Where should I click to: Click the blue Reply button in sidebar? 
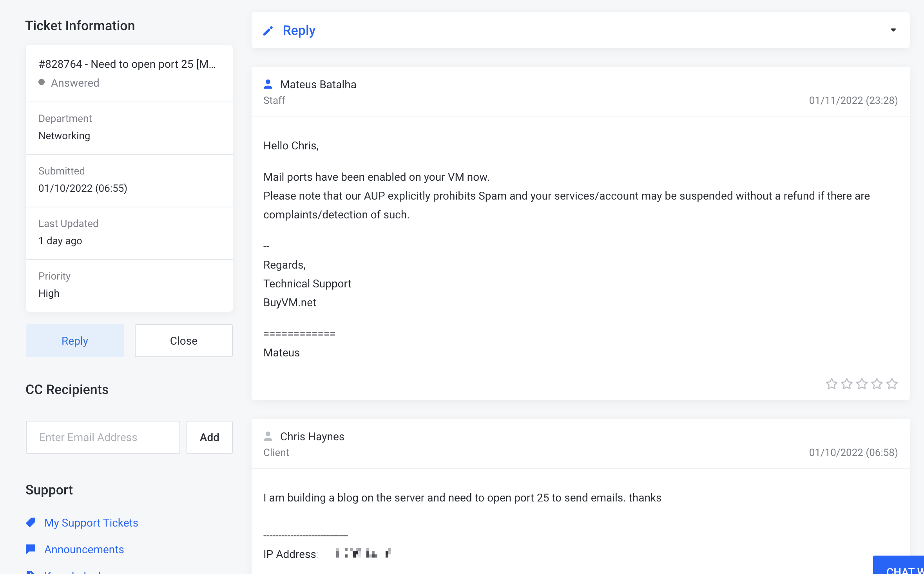[75, 341]
